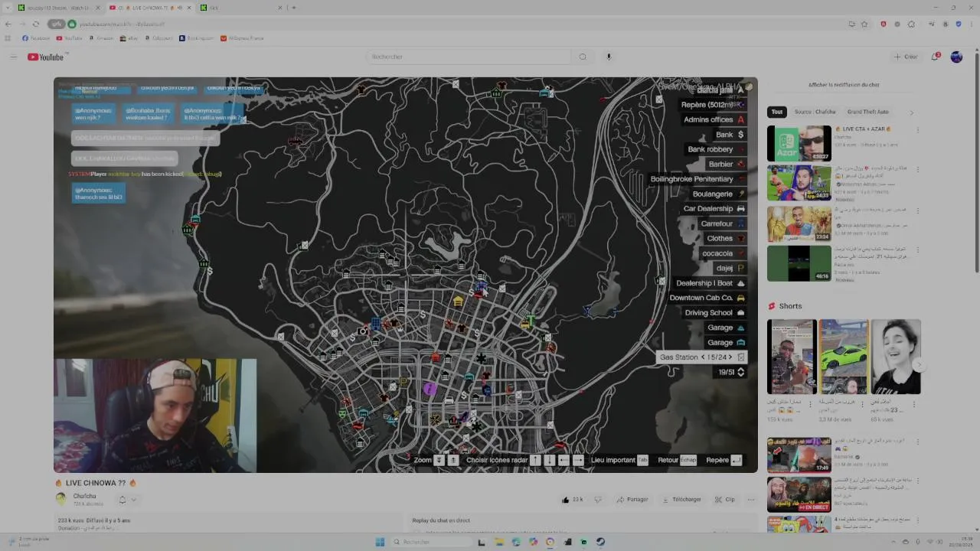
Task: Click the Boulangerie legend entry
Action: 718,194
